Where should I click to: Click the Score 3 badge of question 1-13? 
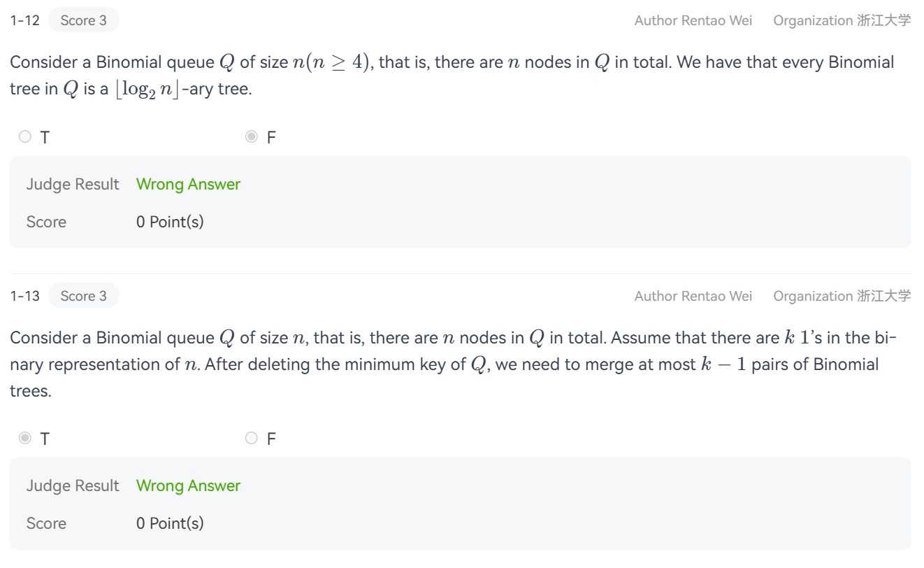point(84,296)
